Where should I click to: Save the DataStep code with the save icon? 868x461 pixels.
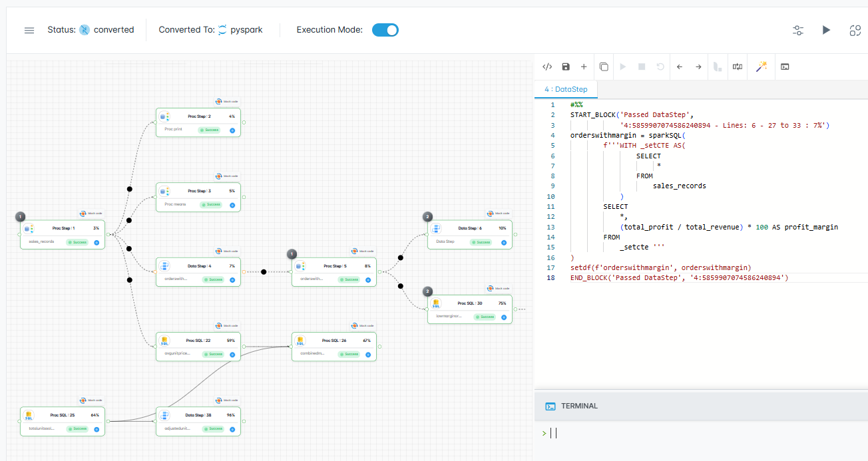(565, 67)
